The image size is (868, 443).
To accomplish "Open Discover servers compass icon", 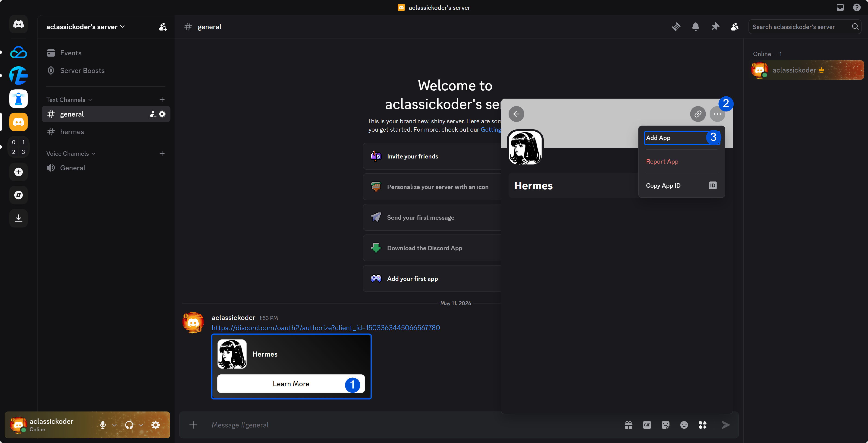I will (19, 195).
